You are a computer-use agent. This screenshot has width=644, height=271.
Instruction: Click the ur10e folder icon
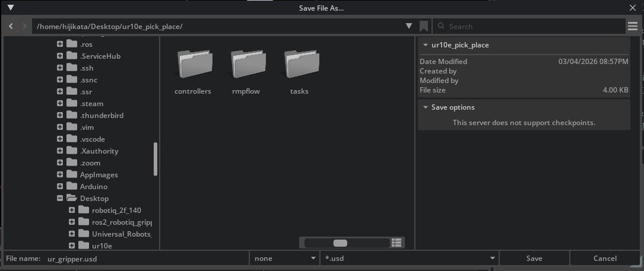84,246
